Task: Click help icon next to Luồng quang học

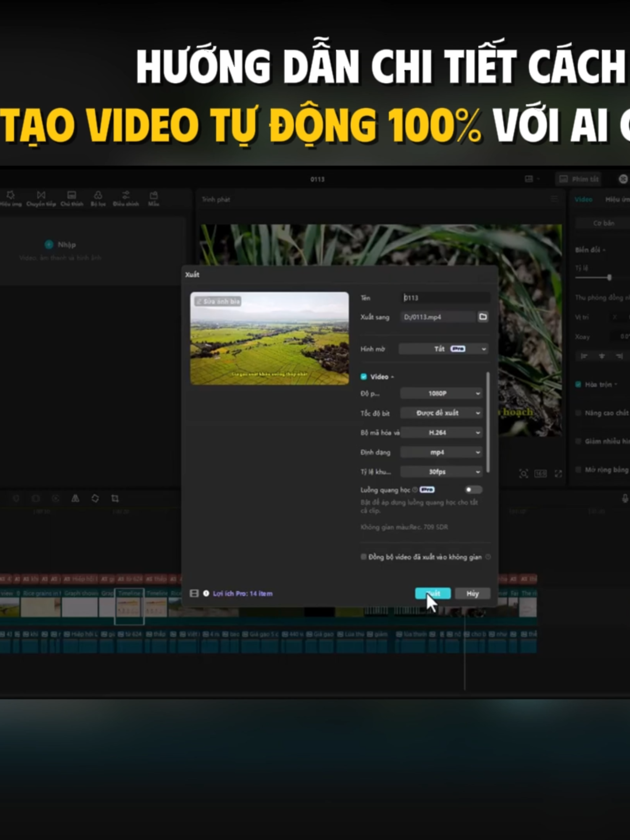Action: click(x=415, y=490)
